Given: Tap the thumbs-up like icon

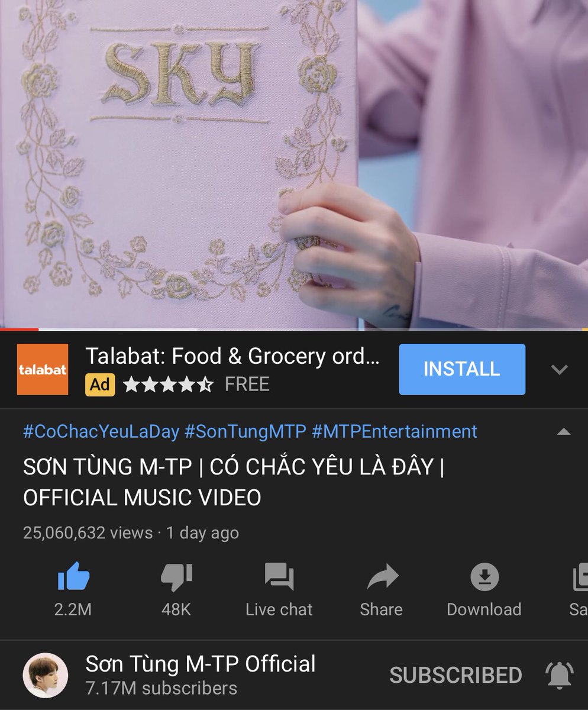Looking at the screenshot, I should tap(73, 576).
